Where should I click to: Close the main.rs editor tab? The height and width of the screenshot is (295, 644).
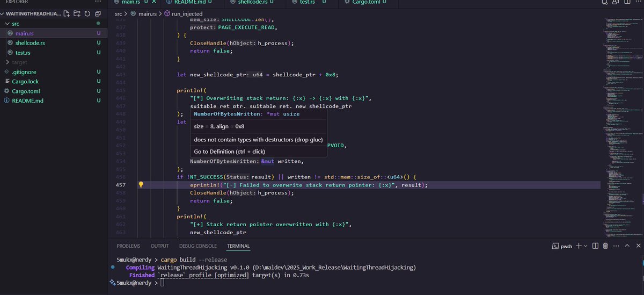pyautogui.click(x=154, y=3)
